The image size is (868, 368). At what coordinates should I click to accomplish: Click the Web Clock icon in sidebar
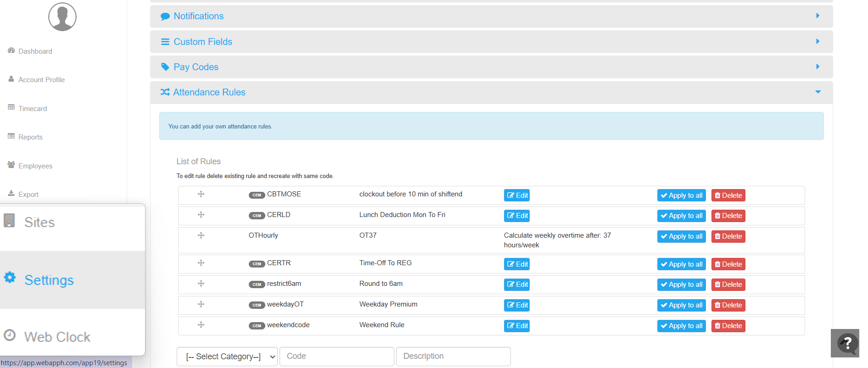[x=10, y=335]
